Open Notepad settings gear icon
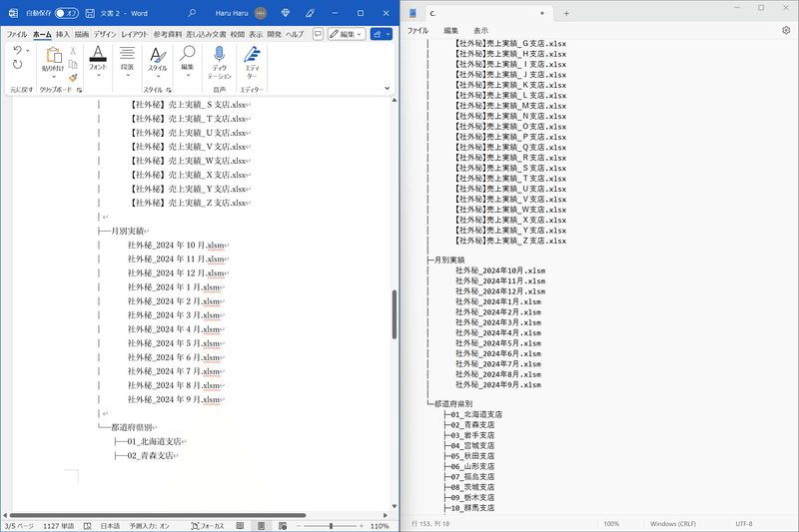This screenshot has height=532, width=799. click(x=786, y=31)
